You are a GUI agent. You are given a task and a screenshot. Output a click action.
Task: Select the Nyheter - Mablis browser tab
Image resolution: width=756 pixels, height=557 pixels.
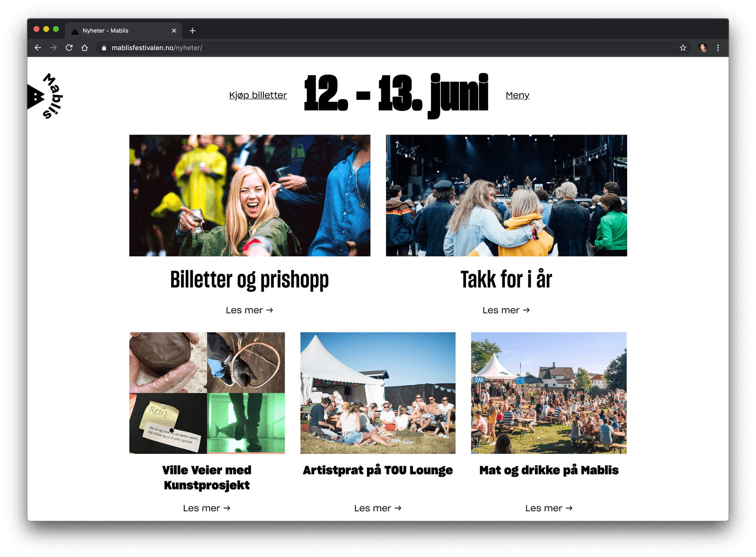[x=123, y=31]
